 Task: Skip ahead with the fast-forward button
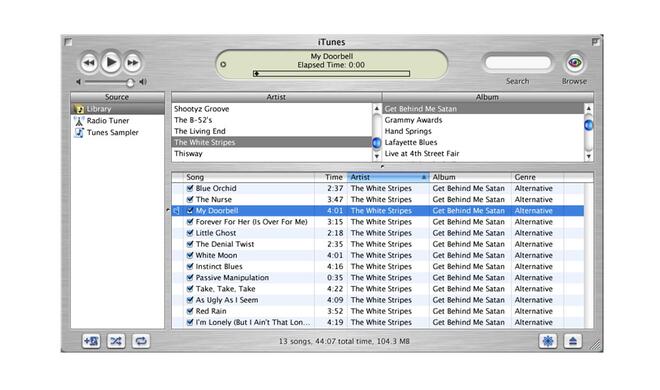133,63
